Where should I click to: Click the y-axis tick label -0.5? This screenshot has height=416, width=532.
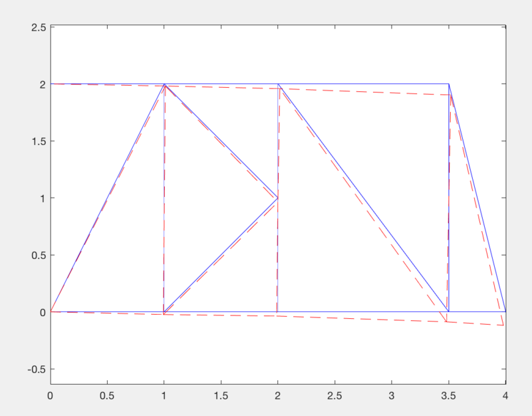[37, 369]
